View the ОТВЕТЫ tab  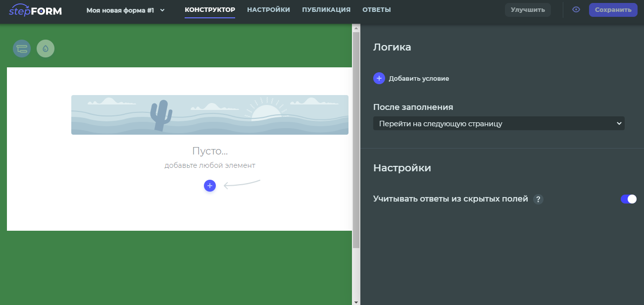(377, 9)
